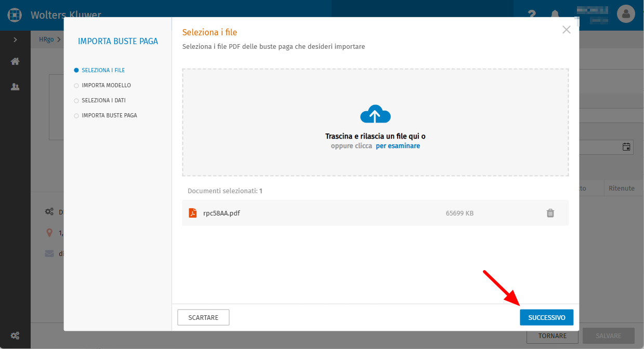The height and width of the screenshot is (349, 644).
Task: Click the envelope mail icon in background
Action: point(49,253)
